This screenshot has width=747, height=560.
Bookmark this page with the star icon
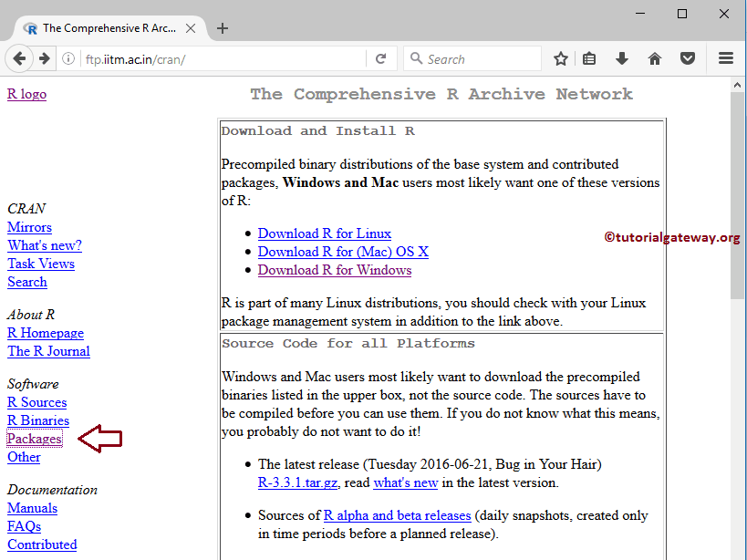click(x=560, y=57)
